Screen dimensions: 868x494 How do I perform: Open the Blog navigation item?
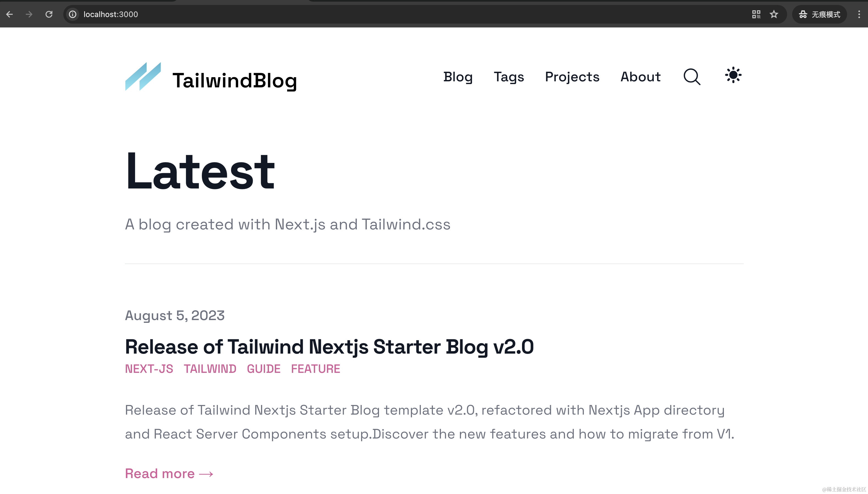[458, 77]
